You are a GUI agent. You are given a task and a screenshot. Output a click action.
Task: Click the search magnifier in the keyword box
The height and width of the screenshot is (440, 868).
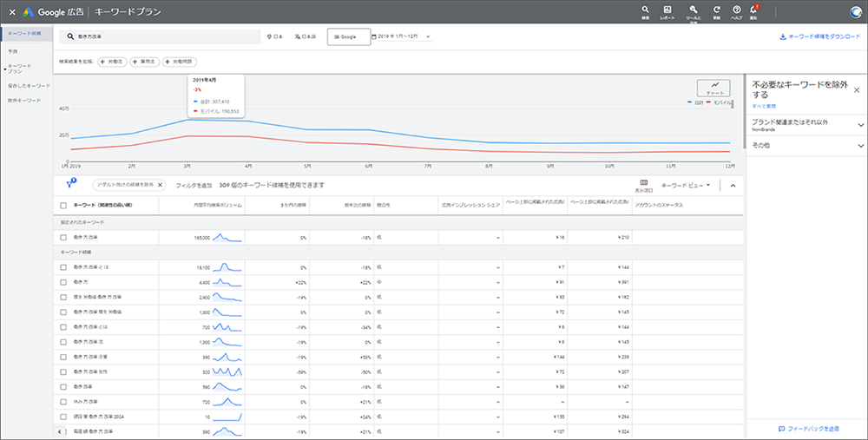click(70, 36)
